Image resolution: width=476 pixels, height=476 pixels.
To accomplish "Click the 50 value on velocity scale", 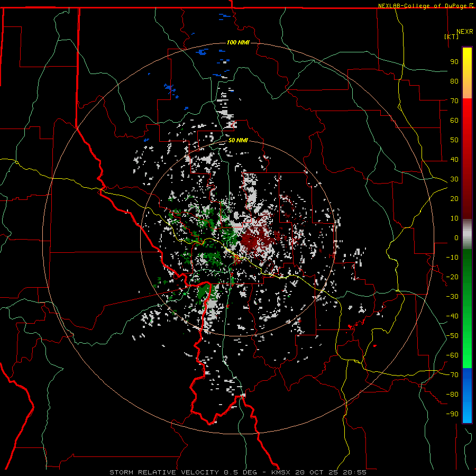I will tap(454, 140).
